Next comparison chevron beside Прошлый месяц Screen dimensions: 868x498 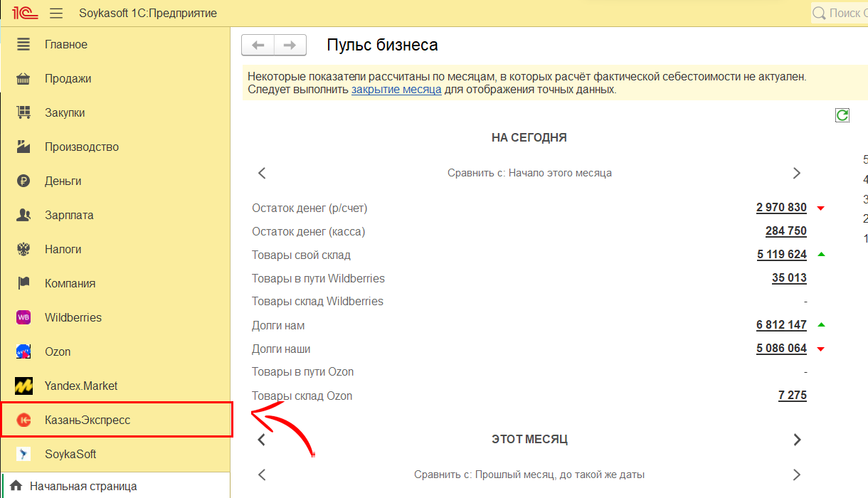796,475
